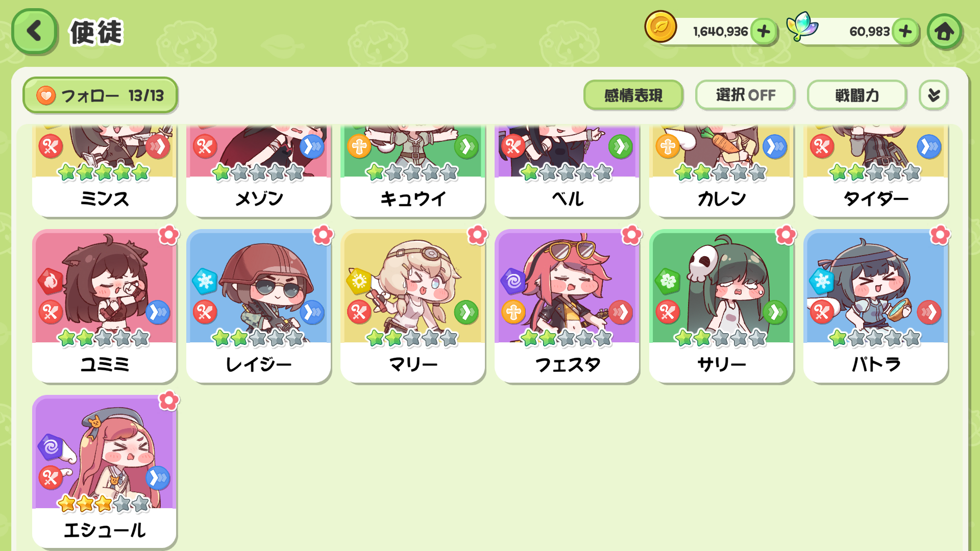980x551 pixels.
Task: Open the home screen icon
Action: (944, 32)
